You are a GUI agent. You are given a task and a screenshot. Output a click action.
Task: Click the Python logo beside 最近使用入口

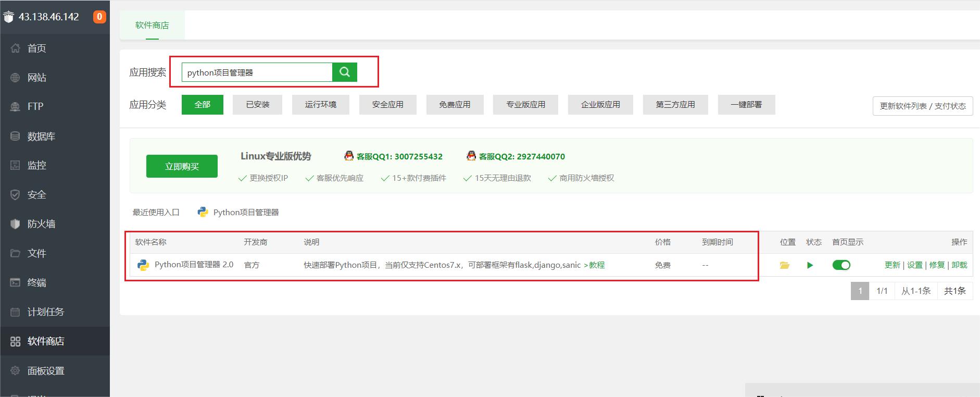pos(203,212)
